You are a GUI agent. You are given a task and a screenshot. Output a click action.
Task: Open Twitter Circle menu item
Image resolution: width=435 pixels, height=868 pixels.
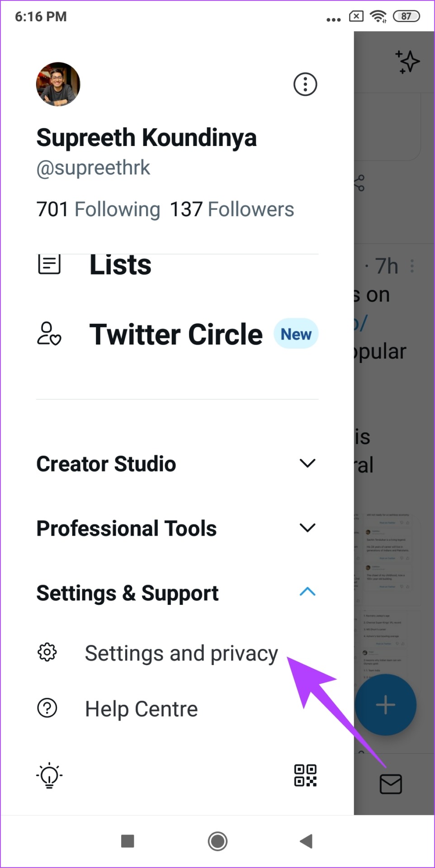click(175, 335)
